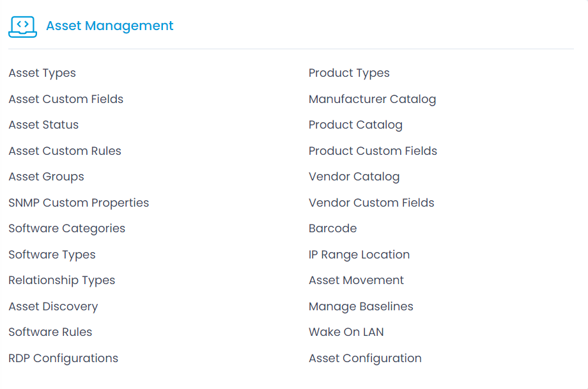
Task: Select the Asset Status link
Action: click(43, 125)
